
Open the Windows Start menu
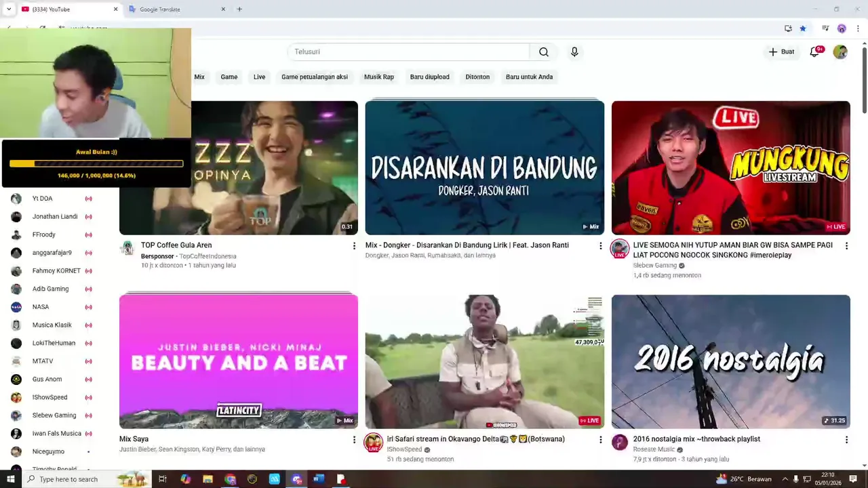tap(10, 479)
